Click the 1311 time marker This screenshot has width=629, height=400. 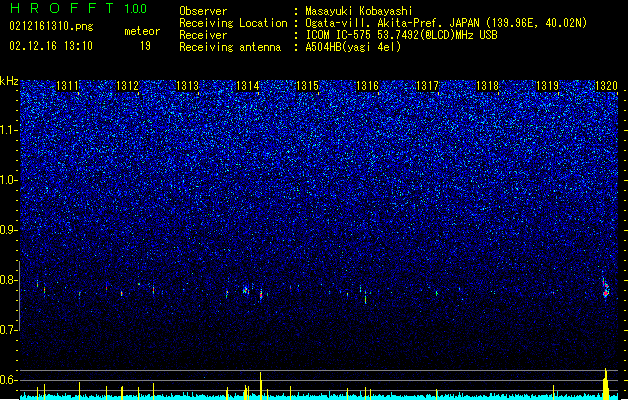coord(67,86)
